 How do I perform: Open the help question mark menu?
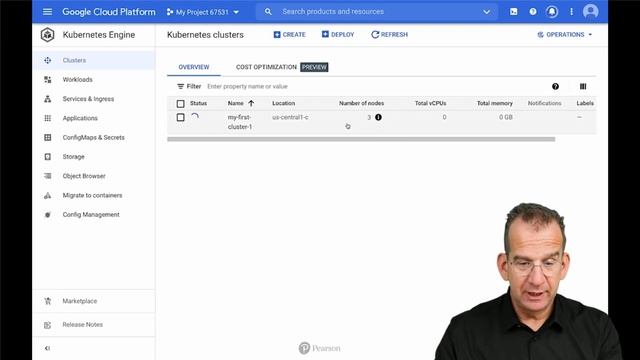[533, 12]
